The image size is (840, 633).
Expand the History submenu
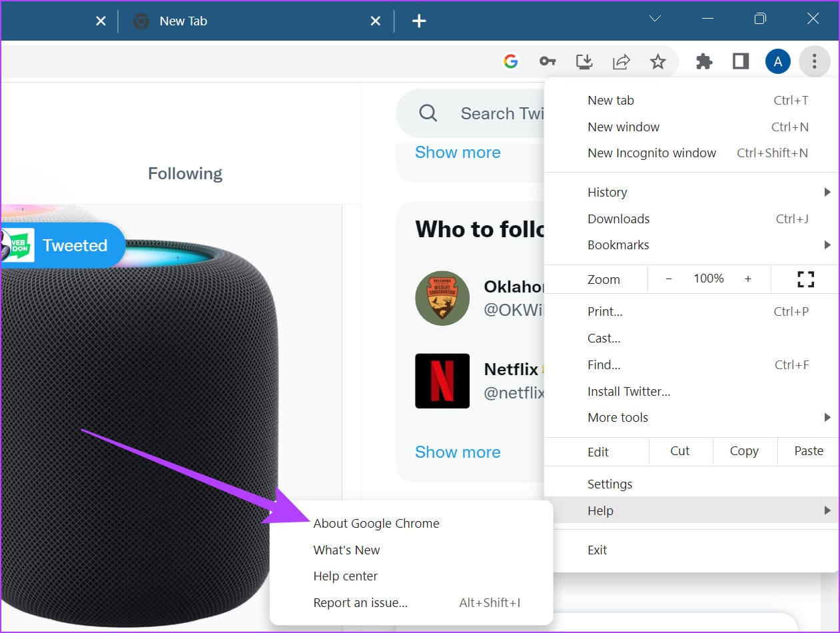(691, 193)
